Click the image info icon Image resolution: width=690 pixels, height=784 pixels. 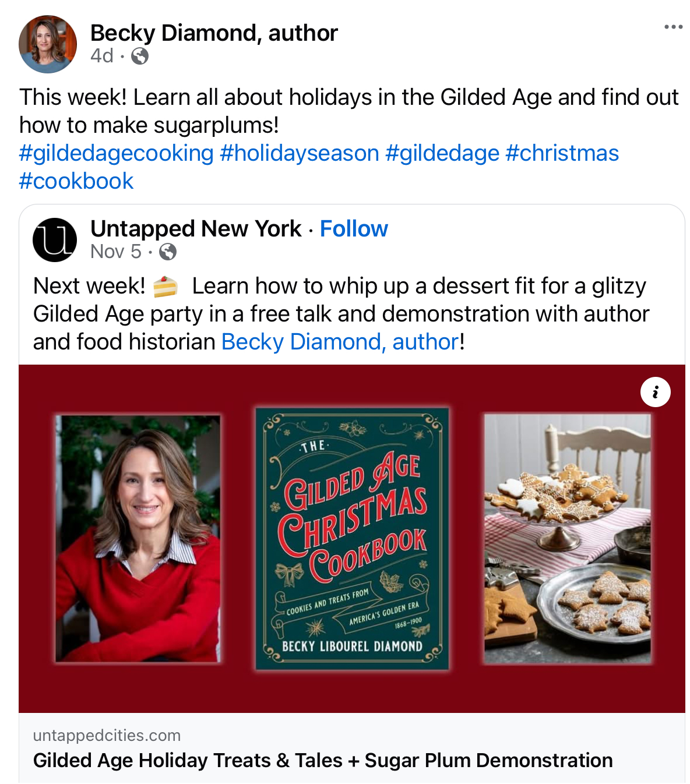655,392
